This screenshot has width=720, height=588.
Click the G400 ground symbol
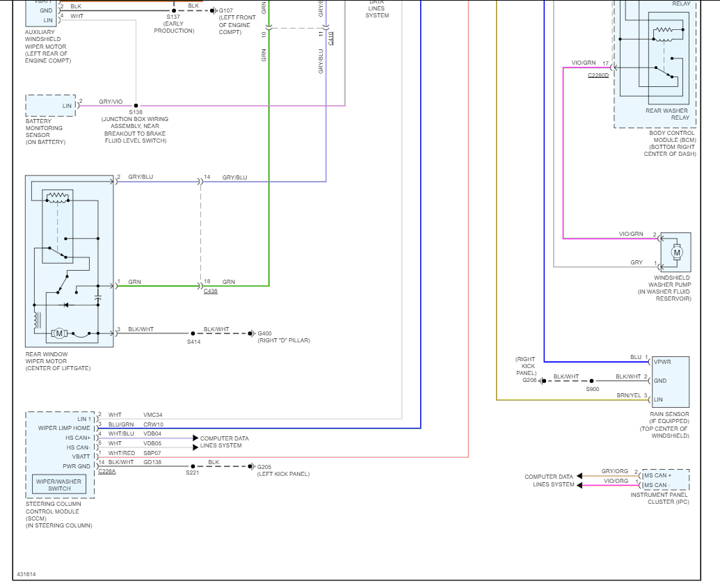click(x=251, y=333)
